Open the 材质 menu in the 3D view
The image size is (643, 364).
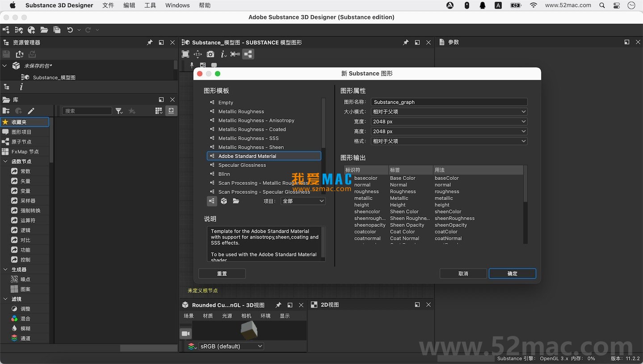pos(208,316)
